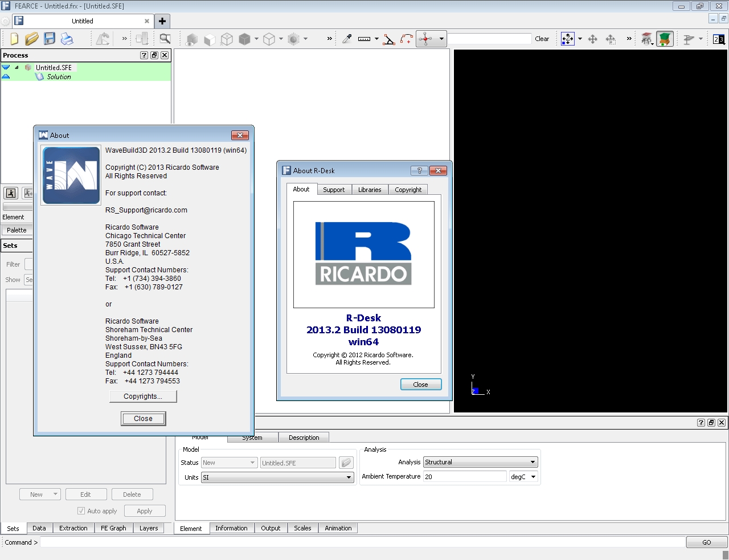This screenshot has width=729, height=560.
Task: Open the ruler tool dropdown arrow
Action: [x=376, y=39]
